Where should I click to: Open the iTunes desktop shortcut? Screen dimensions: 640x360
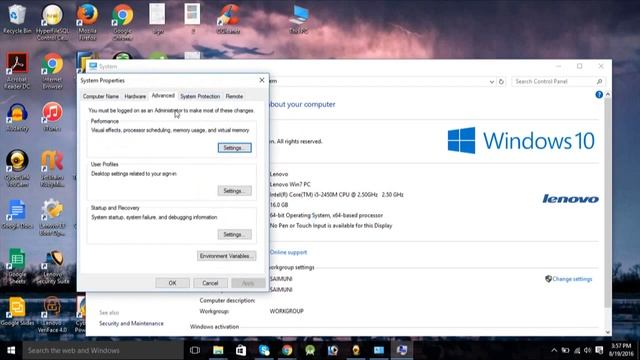[52, 118]
